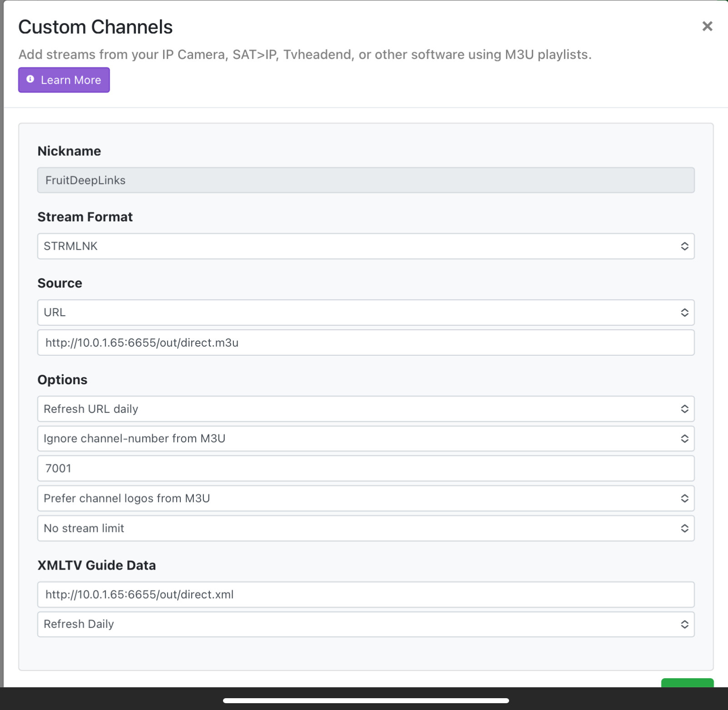Click the Options section label
This screenshot has height=710, width=728.
point(62,380)
